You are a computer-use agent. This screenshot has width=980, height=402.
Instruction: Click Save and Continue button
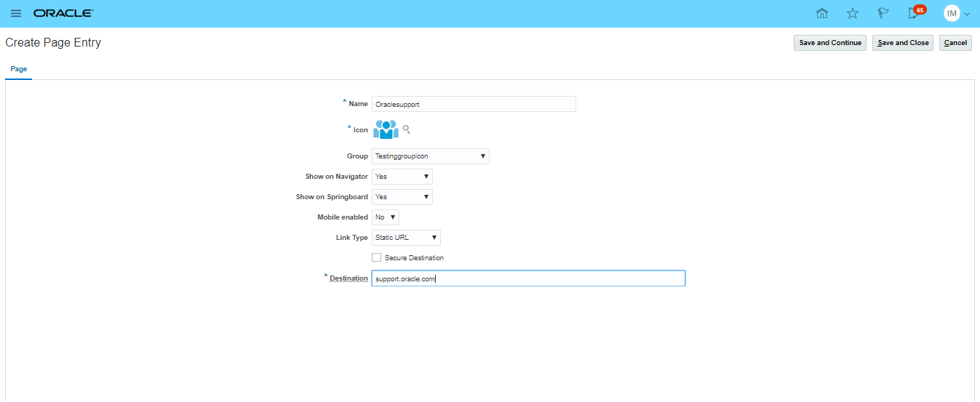pos(829,43)
